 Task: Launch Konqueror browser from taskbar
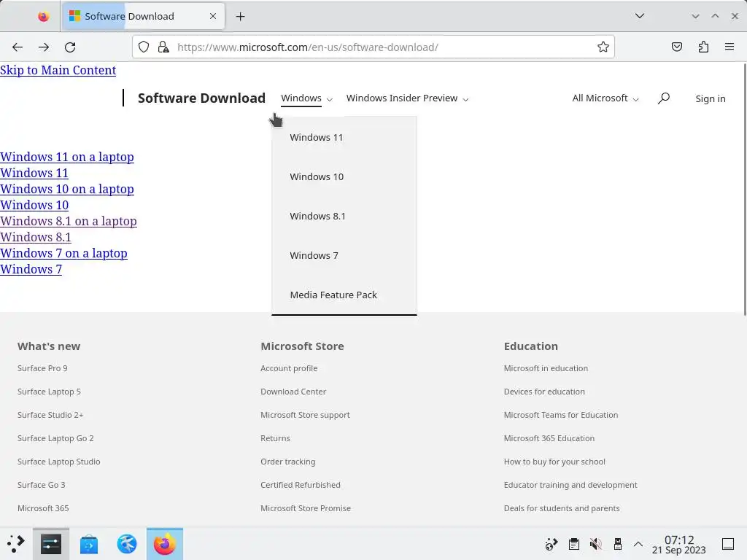(x=127, y=544)
